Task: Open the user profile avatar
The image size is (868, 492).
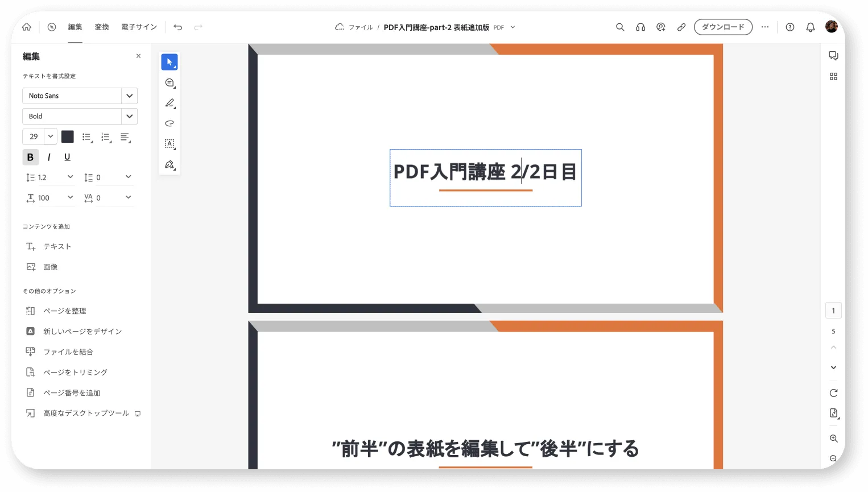Action: point(832,27)
